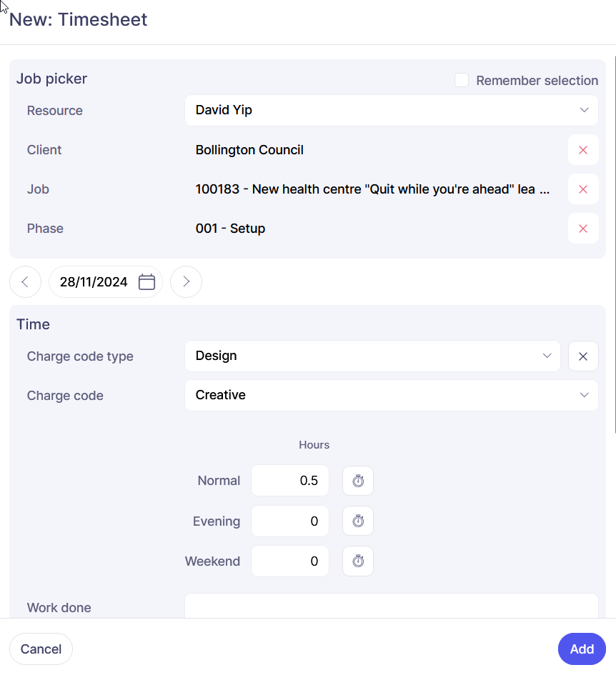Open the Resource dropdown showing David Yip

click(391, 111)
